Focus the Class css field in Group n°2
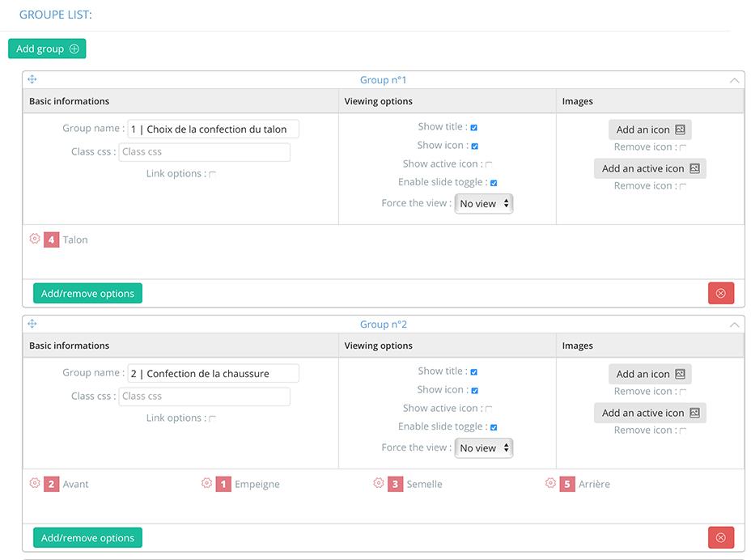This screenshot has height=560, width=751. pos(204,397)
